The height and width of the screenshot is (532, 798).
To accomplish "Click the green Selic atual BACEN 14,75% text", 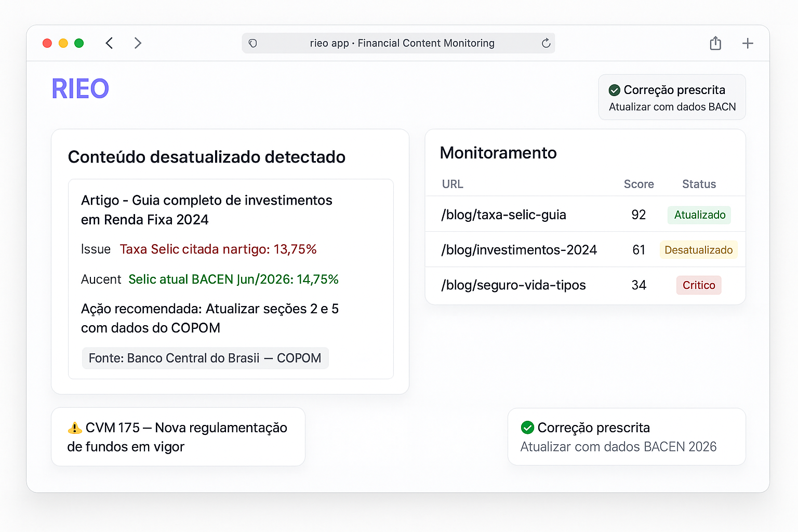I will [x=233, y=280].
